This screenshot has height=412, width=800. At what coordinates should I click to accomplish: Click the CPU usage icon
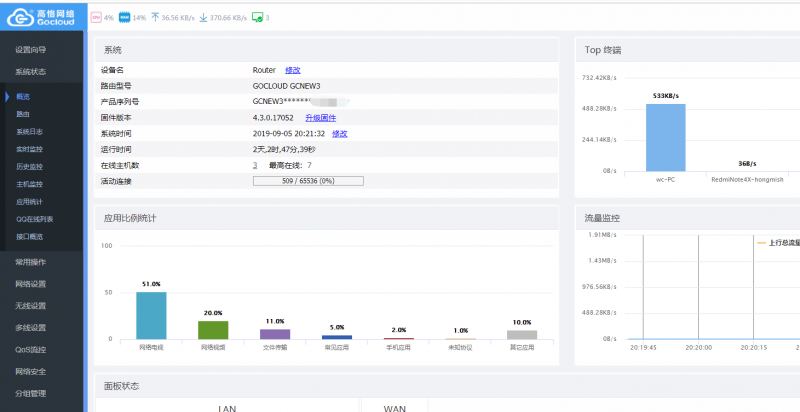click(x=96, y=17)
